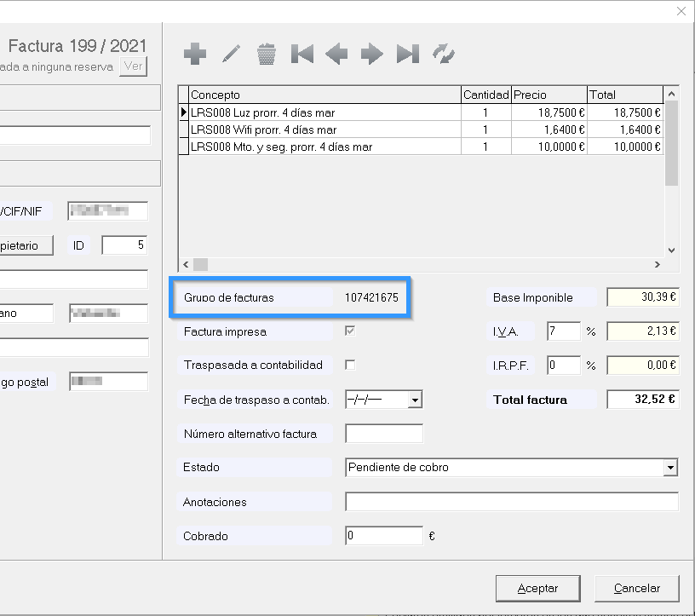Image resolution: width=695 pixels, height=616 pixels.
Task: Go to next record arrow icon
Action: [x=372, y=55]
